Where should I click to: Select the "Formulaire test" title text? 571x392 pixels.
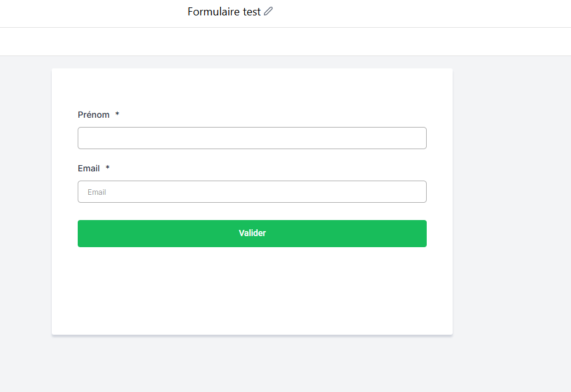coord(224,12)
